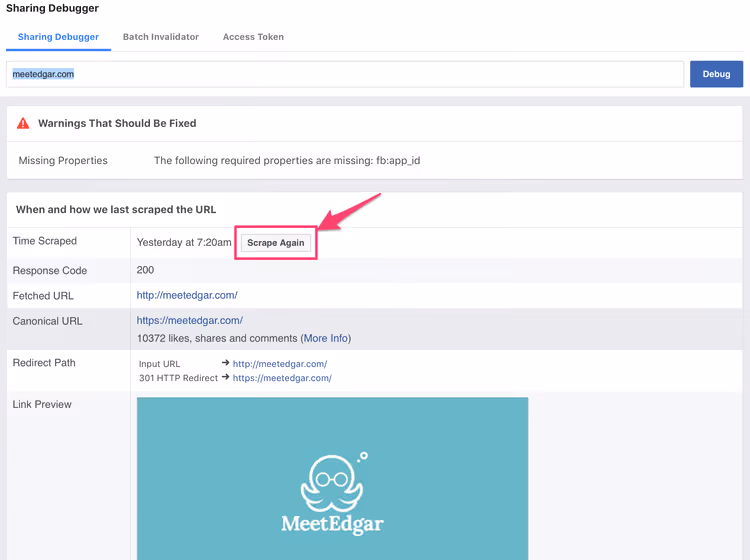Click the '10372 likes, shares and comments' text
Image resolution: width=750 pixels, height=560 pixels.
click(x=217, y=338)
